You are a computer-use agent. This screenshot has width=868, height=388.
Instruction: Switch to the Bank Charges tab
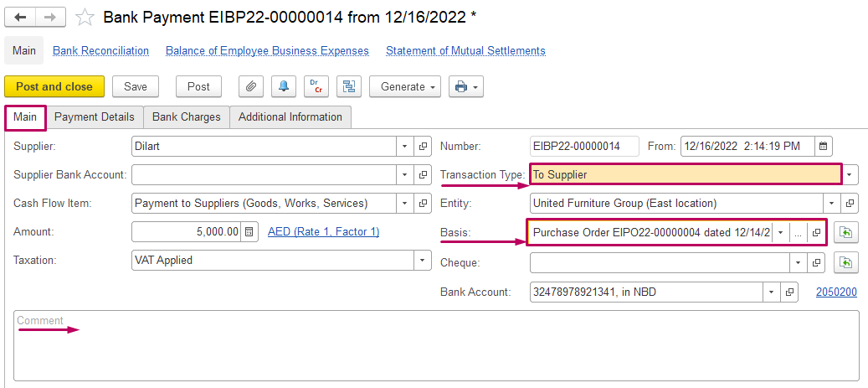[186, 116]
